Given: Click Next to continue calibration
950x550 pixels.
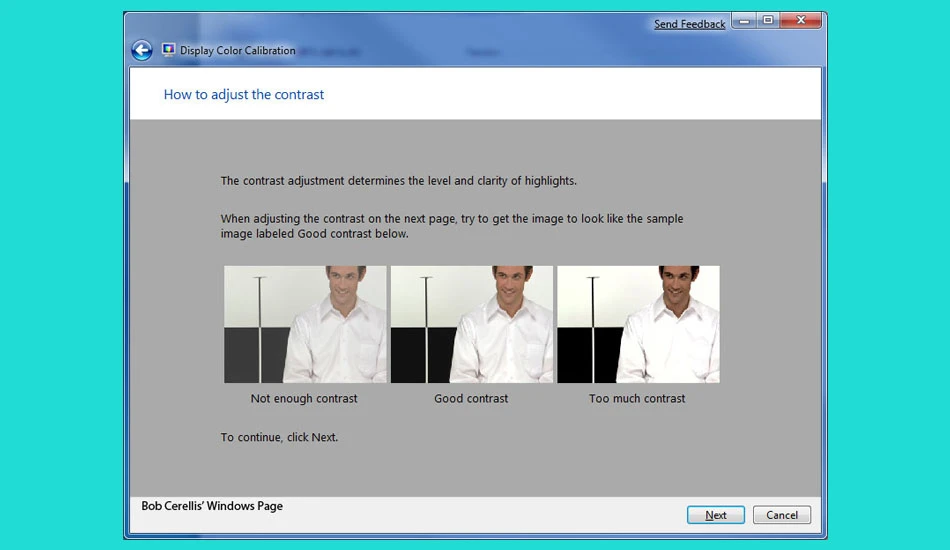Looking at the screenshot, I should pyautogui.click(x=716, y=515).
